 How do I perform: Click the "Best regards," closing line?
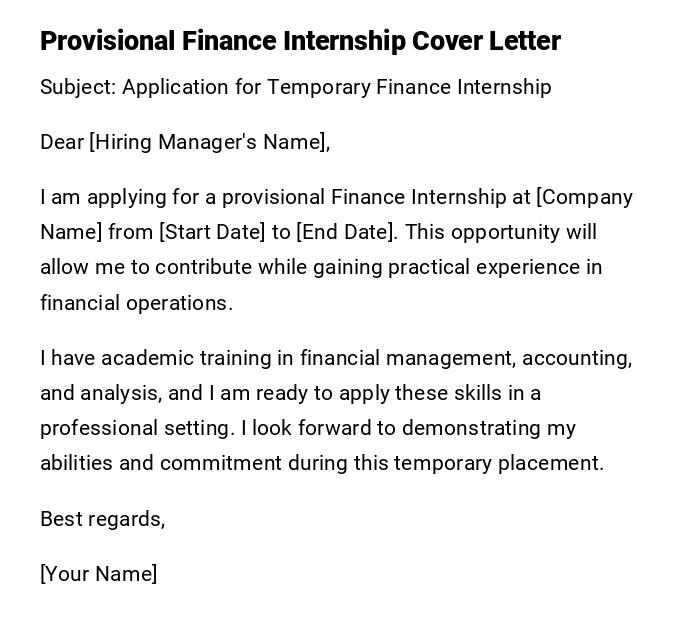tap(102, 519)
